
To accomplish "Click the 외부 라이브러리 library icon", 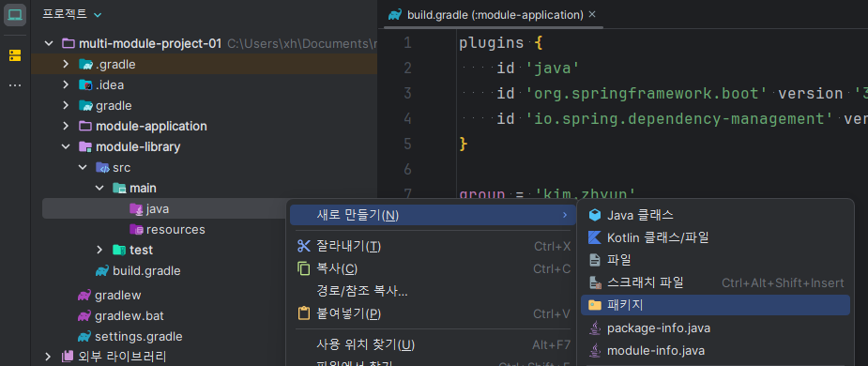I will pos(69,356).
